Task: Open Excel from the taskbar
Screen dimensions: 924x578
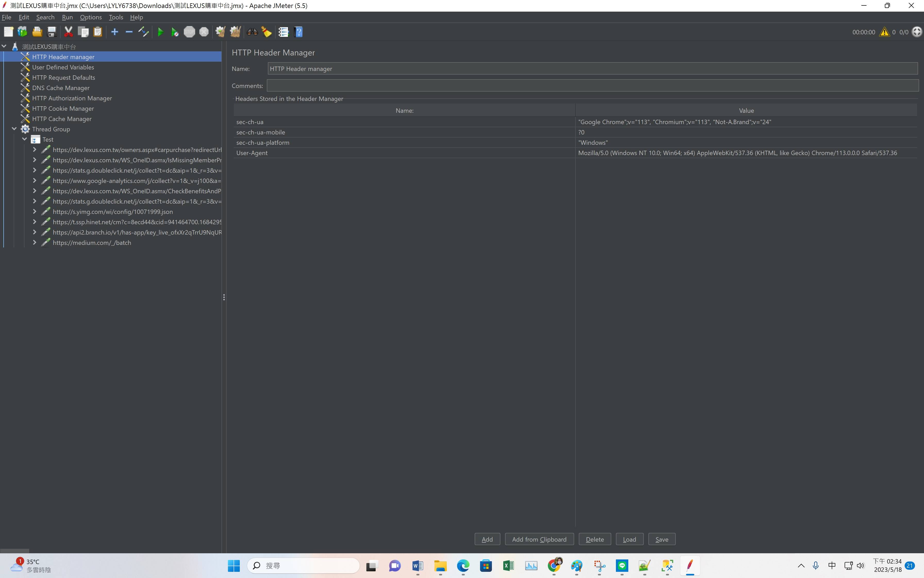Action: (508, 565)
